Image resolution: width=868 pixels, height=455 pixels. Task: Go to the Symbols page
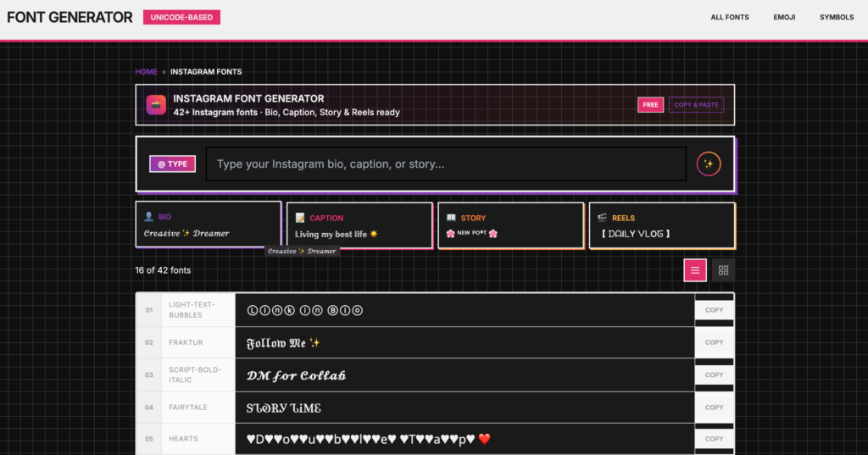(837, 17)
